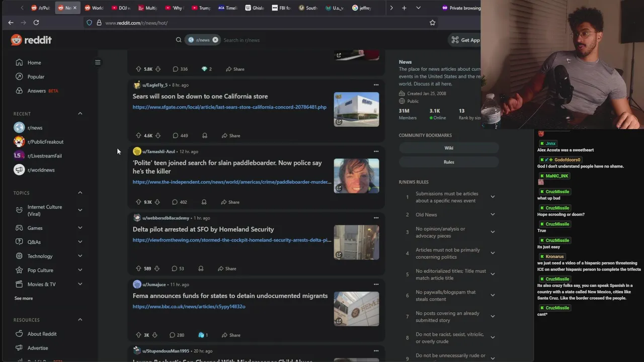This screenshot has width=644, height=362.
Task: Switch to the FBI browser tab
Action: (281, 8)
